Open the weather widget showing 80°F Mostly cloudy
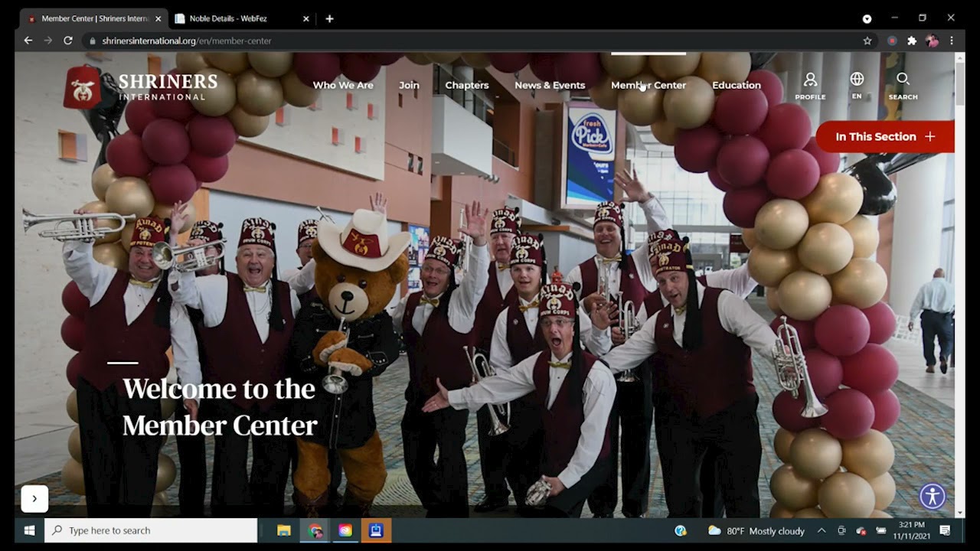 [x=756, y=530]
